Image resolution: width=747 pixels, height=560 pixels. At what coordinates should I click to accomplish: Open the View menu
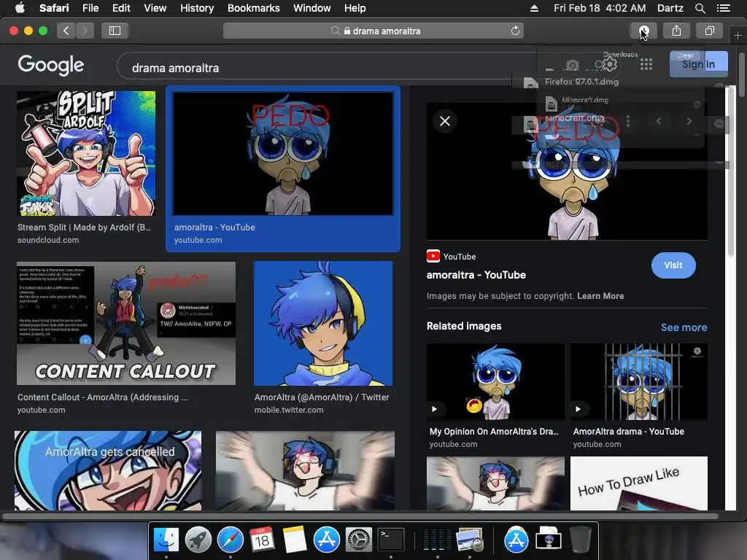point(155,8)
